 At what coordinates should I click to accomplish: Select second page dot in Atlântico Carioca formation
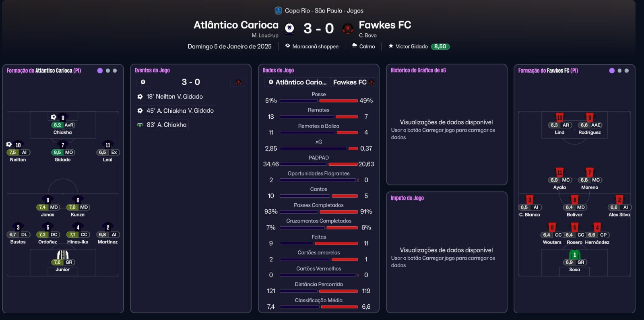107,70
